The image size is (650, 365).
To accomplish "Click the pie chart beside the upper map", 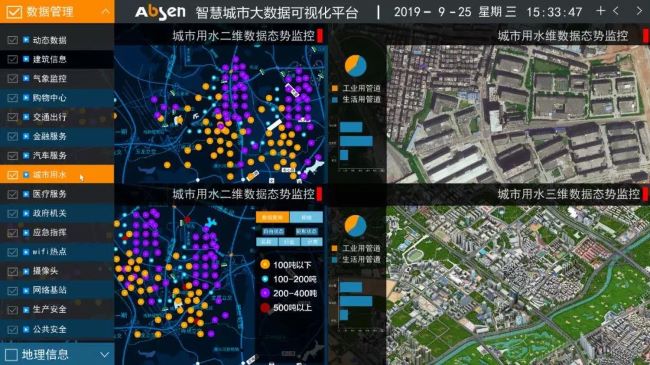I will [x=356, y=66].
